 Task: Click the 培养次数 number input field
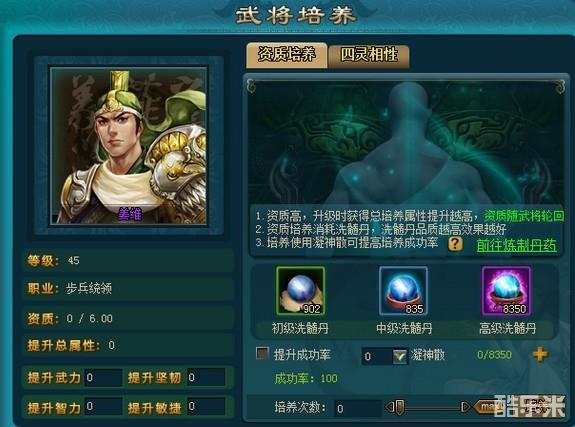pyautogui.click(x=358, y=408)
